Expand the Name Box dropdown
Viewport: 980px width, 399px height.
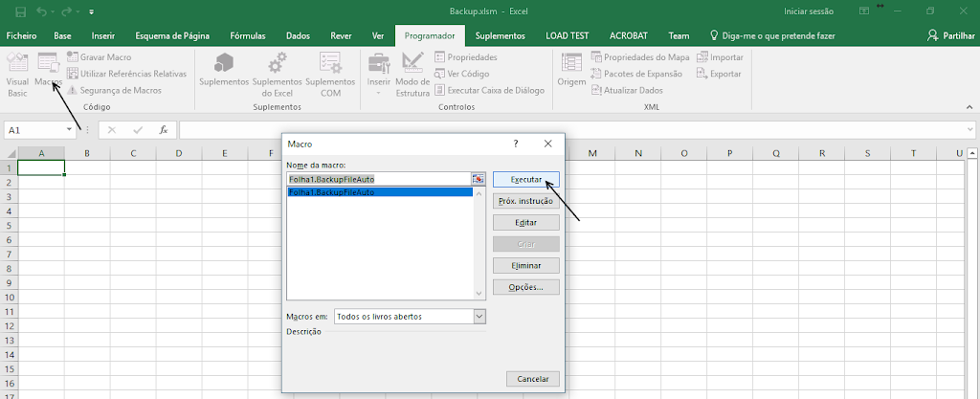coord(69,130)
